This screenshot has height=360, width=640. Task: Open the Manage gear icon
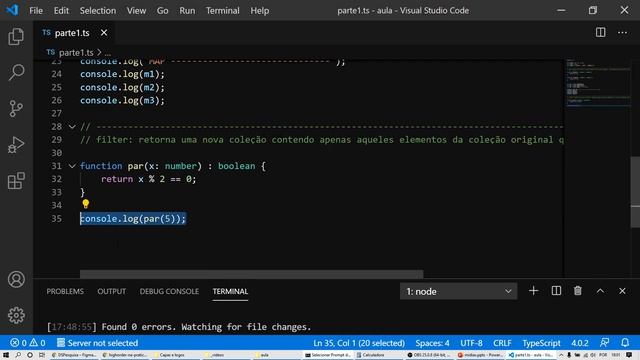point(16,315)
